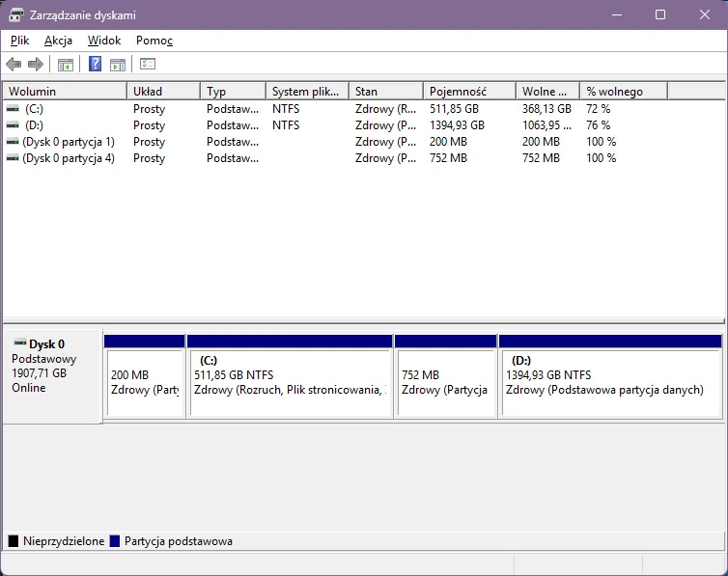The width and height of the screenshot is (728, 576).
Task: Open the Pomoc menu
Action: [154, 41]
